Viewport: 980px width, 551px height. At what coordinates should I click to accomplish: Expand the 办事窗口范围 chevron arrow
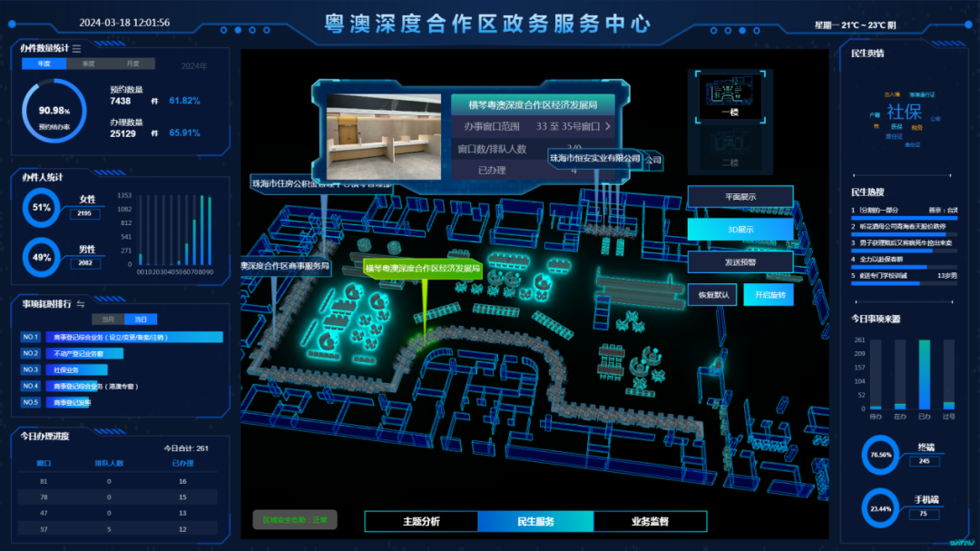coord(607,127)
